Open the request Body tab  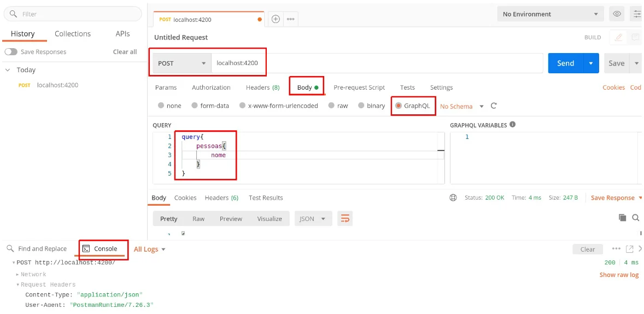pyautogui.click(x=308, y=87)
